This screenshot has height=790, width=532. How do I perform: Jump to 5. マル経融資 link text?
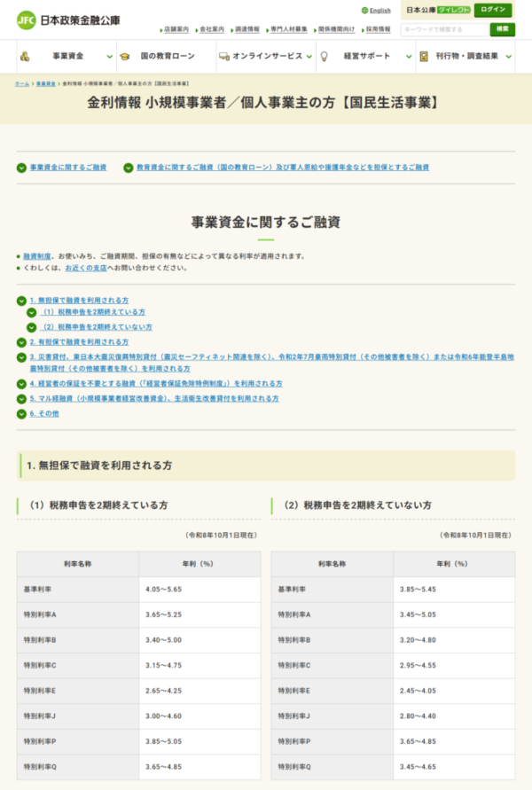pos(154,398)
